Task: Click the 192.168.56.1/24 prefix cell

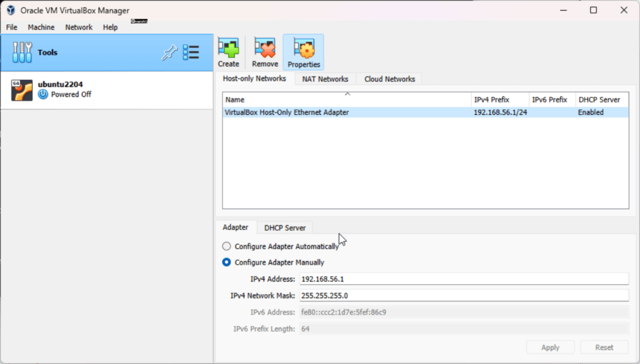Action: coord(500,112)
